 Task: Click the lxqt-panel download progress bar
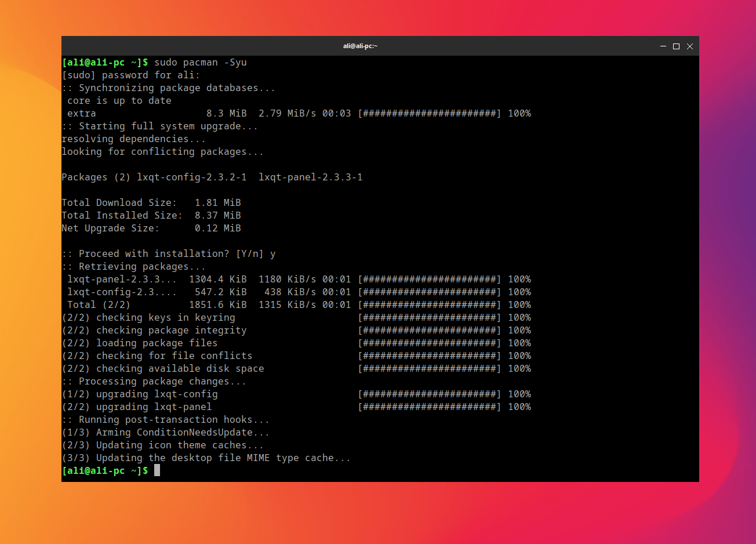click(429, 280)
